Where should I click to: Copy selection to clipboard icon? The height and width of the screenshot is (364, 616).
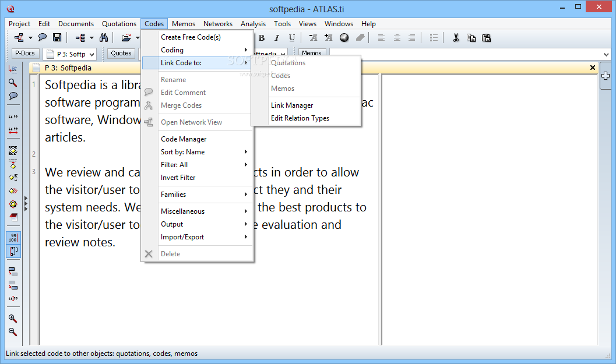tap(471, 38)
